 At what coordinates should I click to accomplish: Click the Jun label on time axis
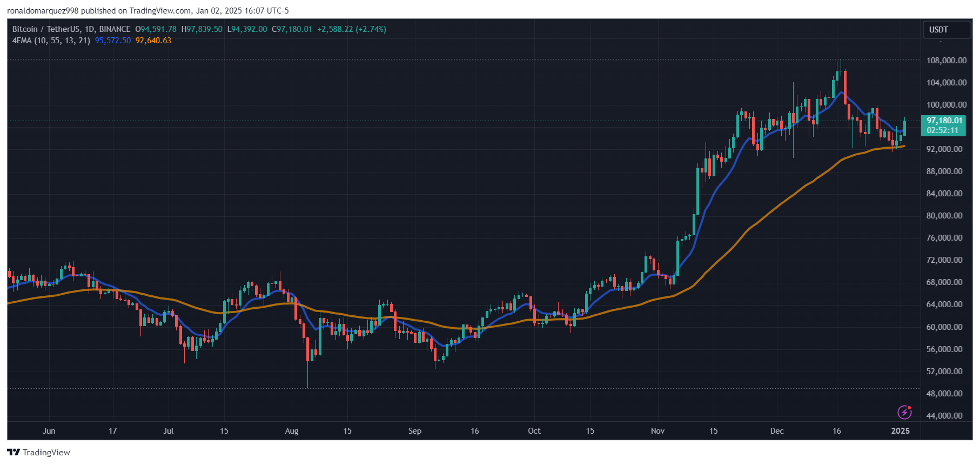click(49, 431)
